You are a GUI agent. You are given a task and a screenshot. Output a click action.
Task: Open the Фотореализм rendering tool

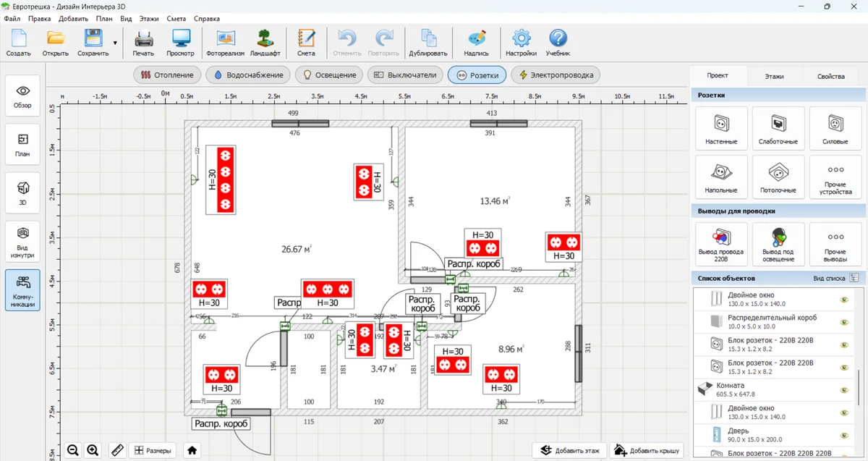[x=225, y=43]
